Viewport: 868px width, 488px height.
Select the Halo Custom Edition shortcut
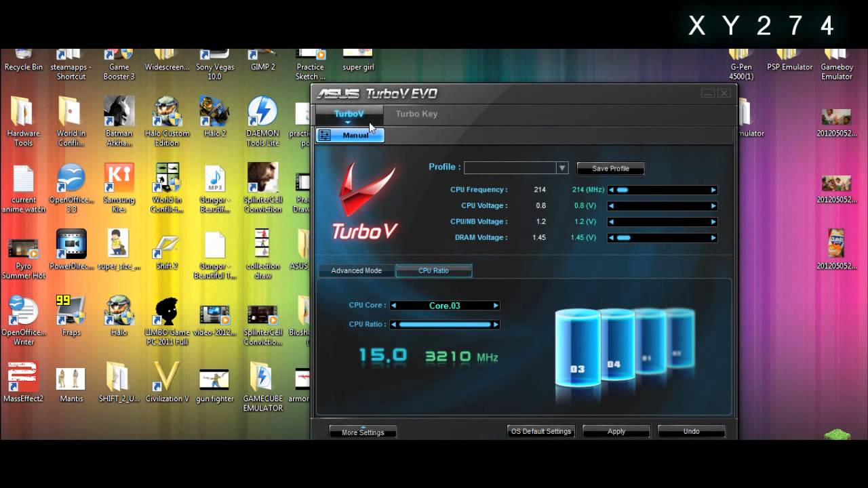166,122
